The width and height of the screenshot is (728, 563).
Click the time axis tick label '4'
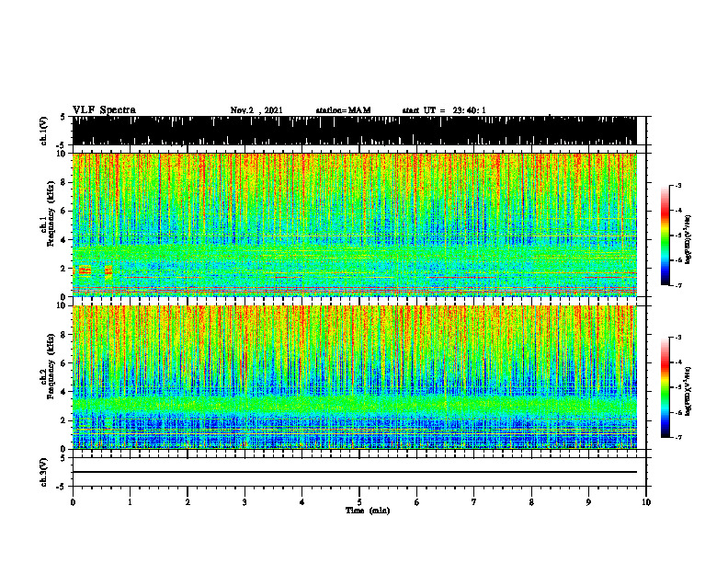tap(302, 502)
